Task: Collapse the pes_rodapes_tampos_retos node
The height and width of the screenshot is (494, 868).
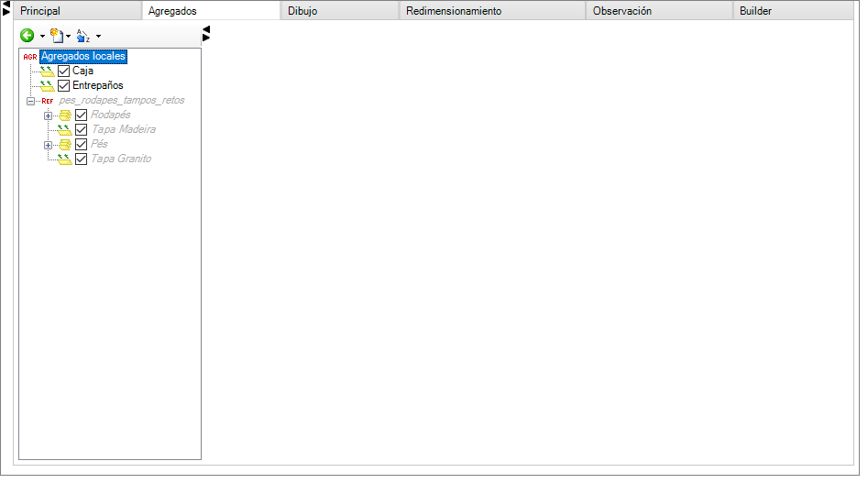Action: (30, 102)
